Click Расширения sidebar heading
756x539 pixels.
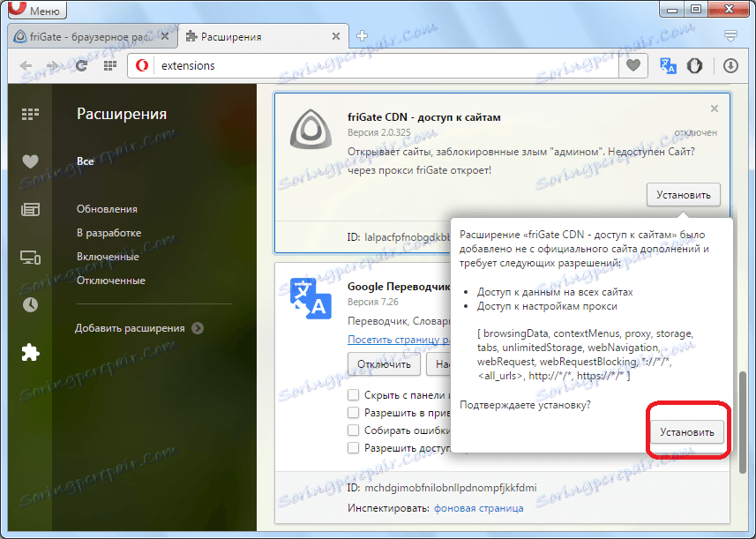pyautogui.click(x=122, y=114)
